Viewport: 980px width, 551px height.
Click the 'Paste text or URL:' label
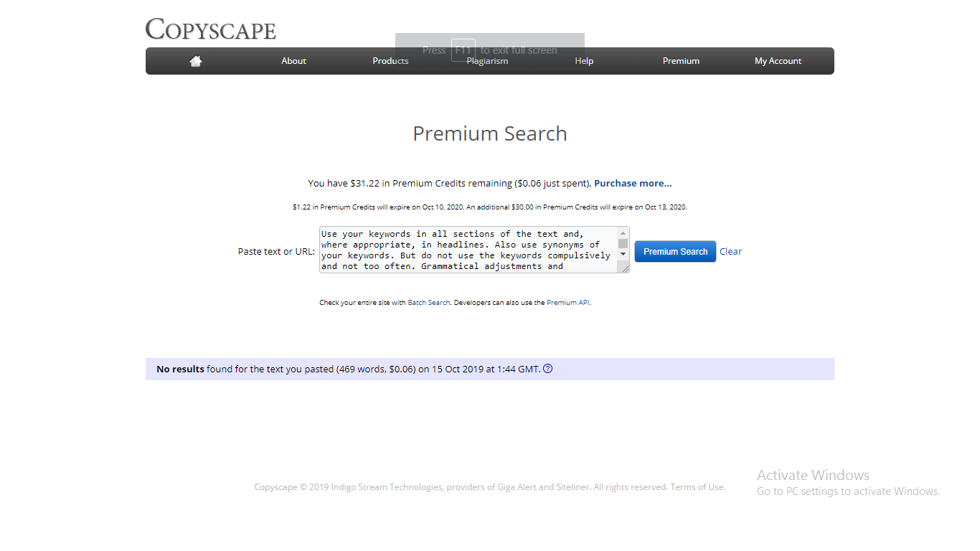click(276, 252)
